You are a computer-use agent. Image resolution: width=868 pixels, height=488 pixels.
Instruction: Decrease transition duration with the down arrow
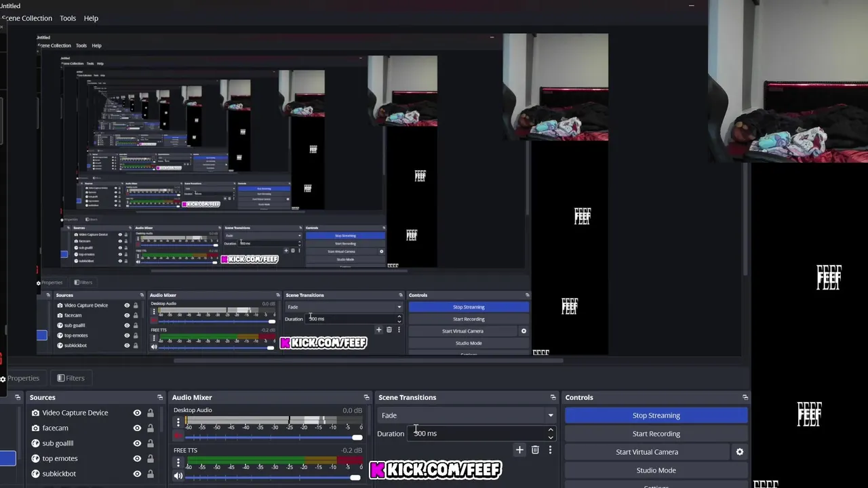point(550,438)
